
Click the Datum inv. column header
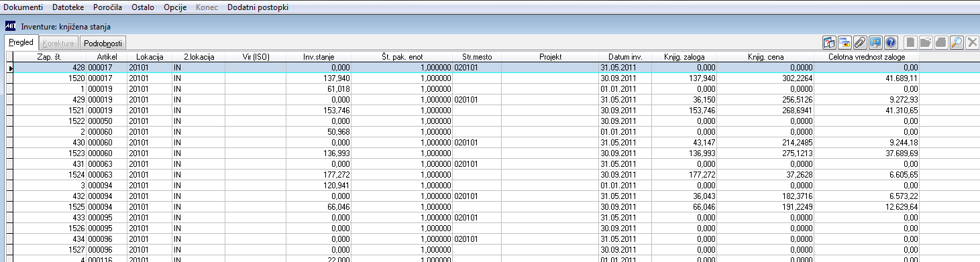tap(624, 57)
